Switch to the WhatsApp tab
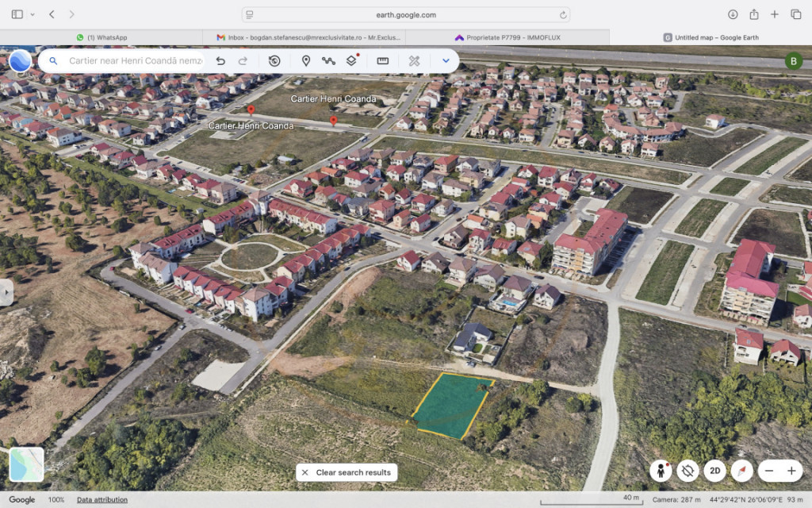 (101, 37)
